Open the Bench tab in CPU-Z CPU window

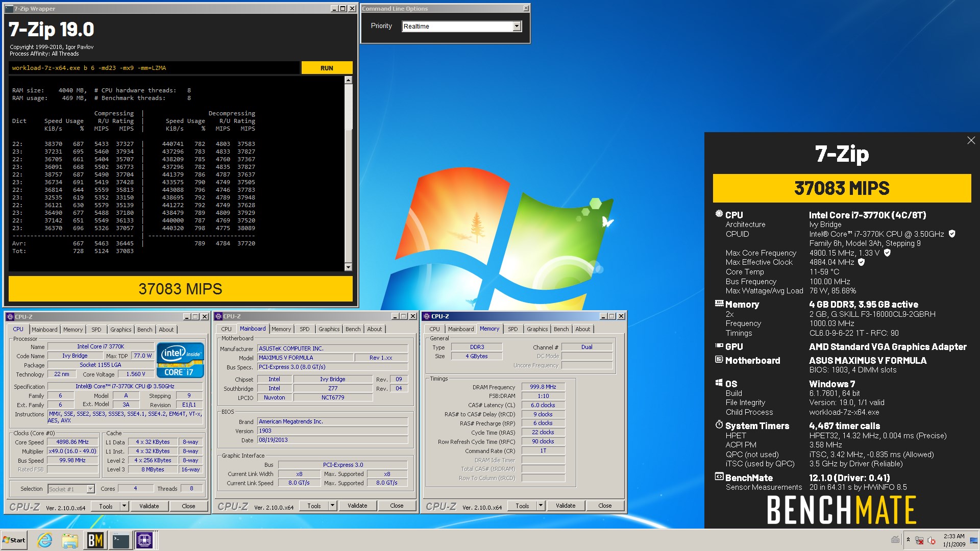(x=144, y=330)
